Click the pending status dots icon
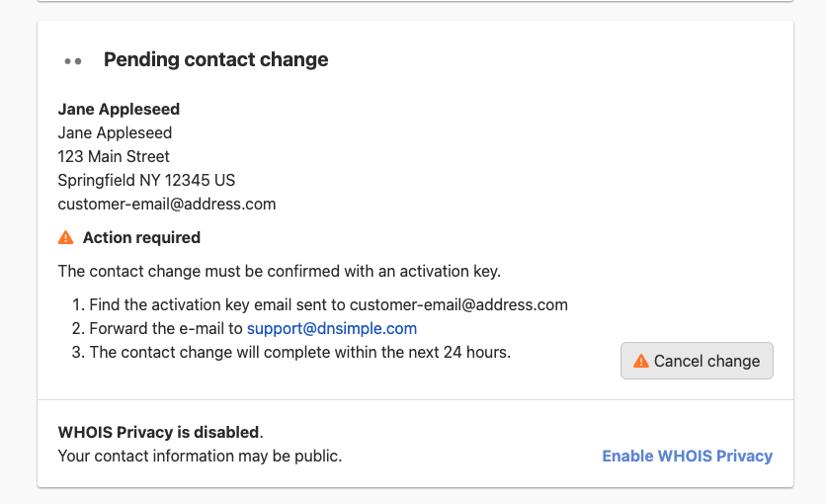Viewport: 826px width, 504px height. [72, 60]
